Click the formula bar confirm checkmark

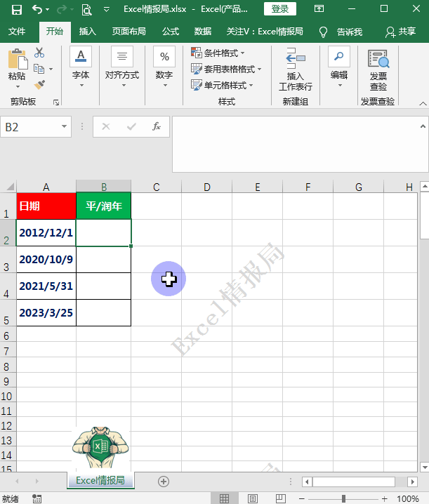[x=131, y=126]
